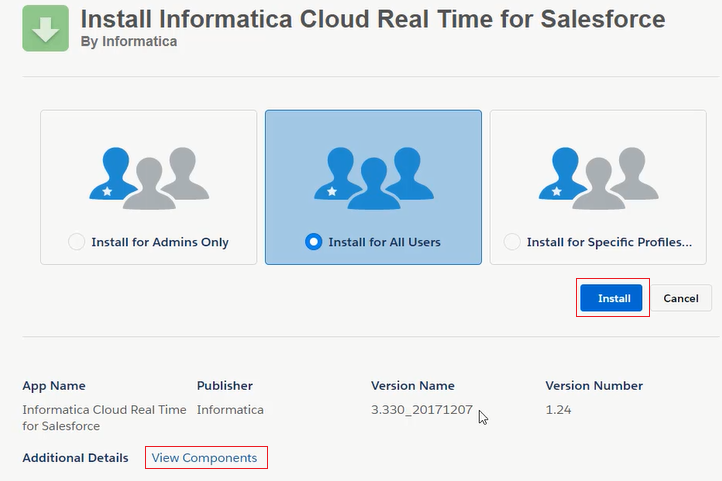Image resolution: width=722 pixels, height=481 pixels.
Task: Click the Cancel button
Action: [681, 298]
